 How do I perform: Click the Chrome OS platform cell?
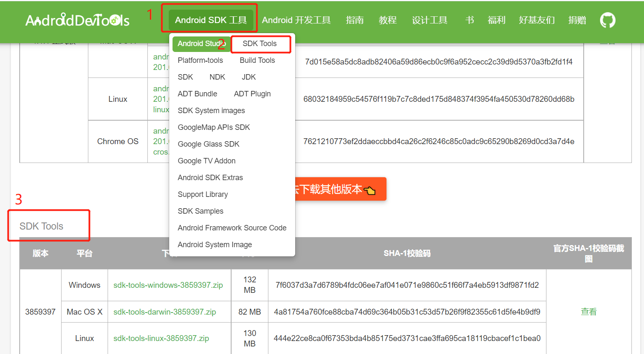[x=118, y=141]
